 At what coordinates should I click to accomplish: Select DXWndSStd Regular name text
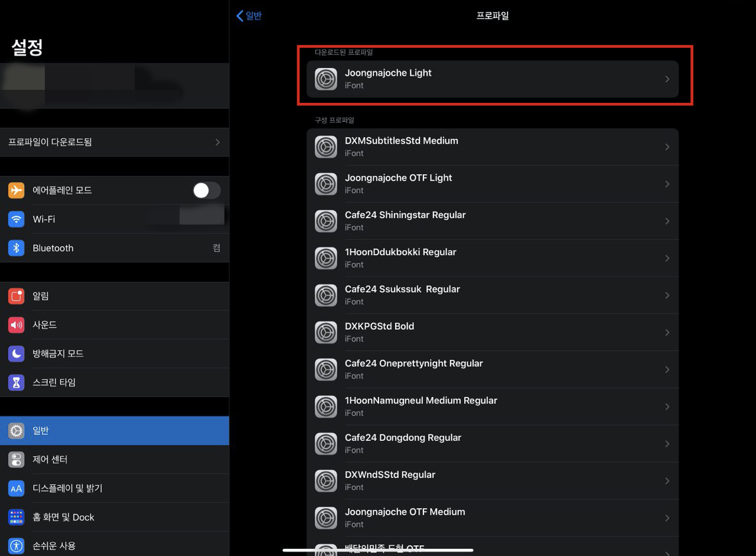pos(390,475)
